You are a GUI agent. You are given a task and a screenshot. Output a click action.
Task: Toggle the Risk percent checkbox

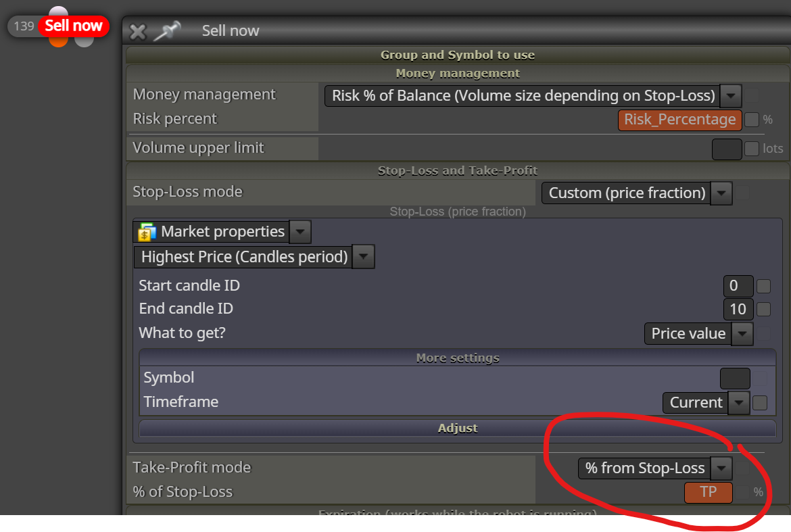(752, 120)
